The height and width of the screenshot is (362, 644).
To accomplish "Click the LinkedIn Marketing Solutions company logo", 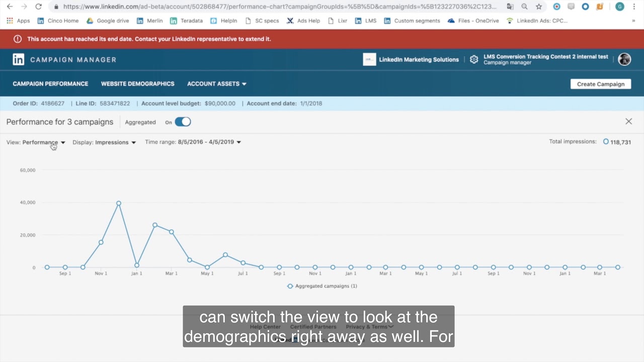I will point(369,59).
